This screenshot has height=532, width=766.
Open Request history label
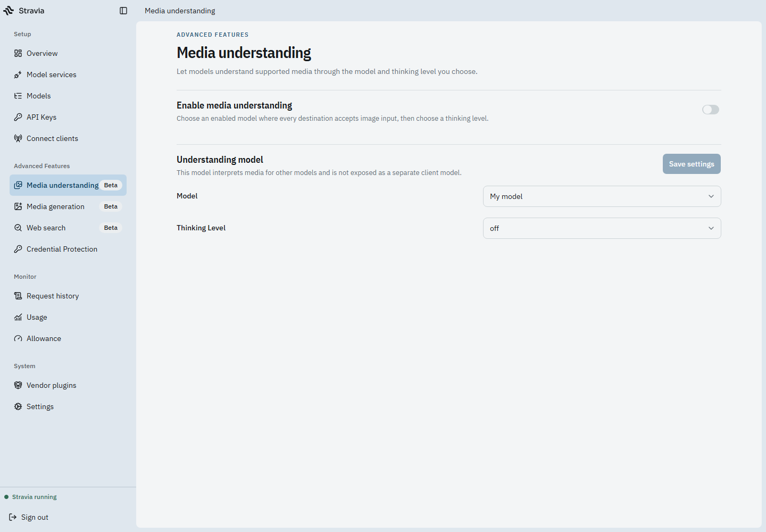pos(53,296)
